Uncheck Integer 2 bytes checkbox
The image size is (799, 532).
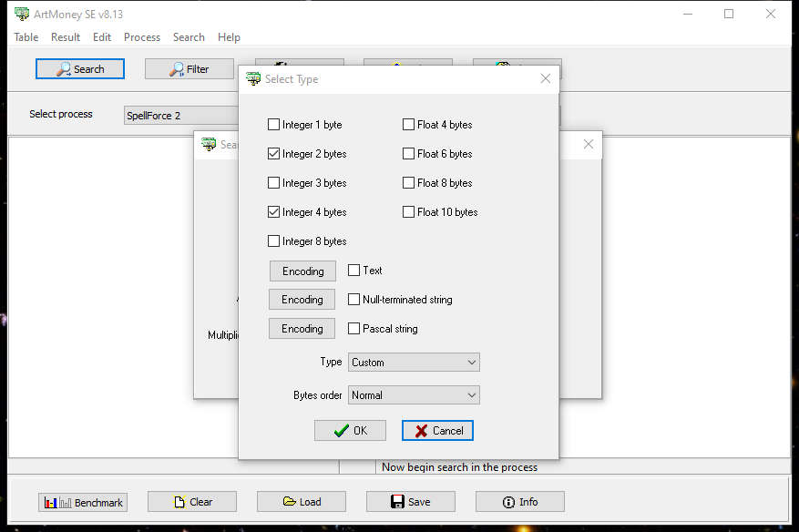[273, 153]
